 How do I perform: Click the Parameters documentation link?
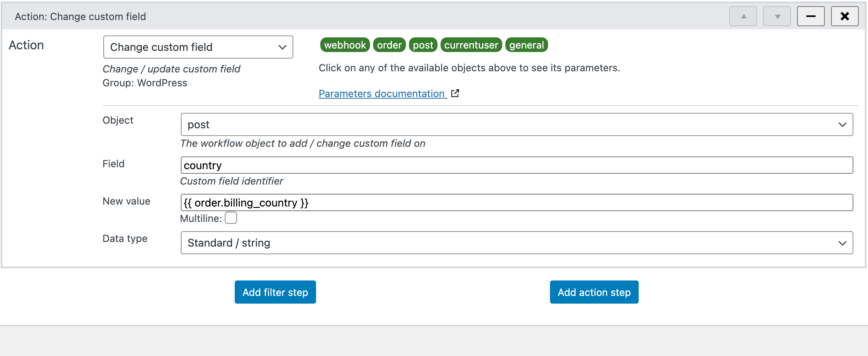click(381, 93)
